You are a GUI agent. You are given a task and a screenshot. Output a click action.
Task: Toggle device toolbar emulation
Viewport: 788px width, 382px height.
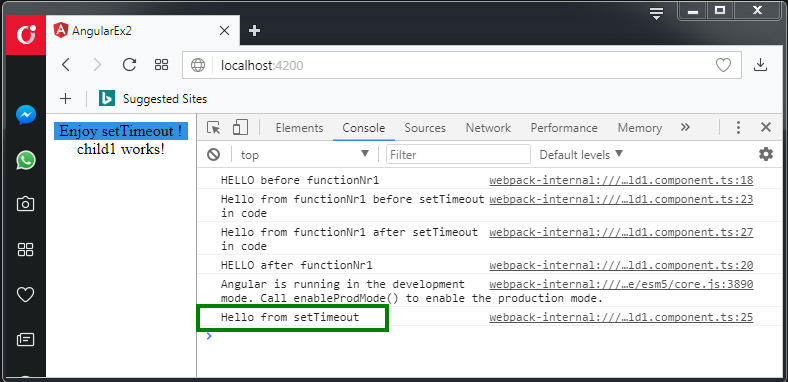point(240,128)
